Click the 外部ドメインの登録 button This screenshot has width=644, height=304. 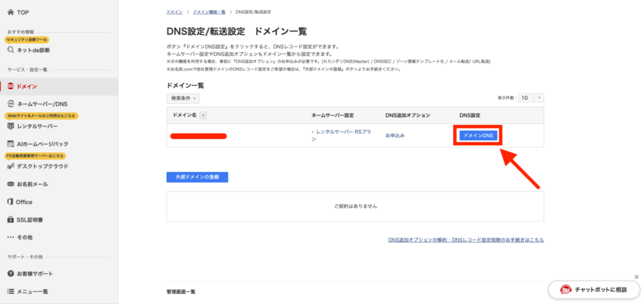coord(197,177)
